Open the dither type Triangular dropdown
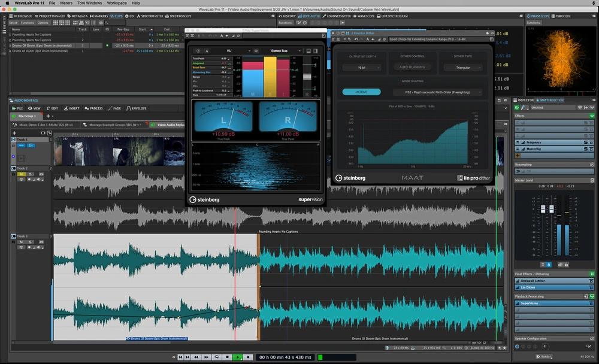Screen dimensions: 599x364 tap(462, 67)
